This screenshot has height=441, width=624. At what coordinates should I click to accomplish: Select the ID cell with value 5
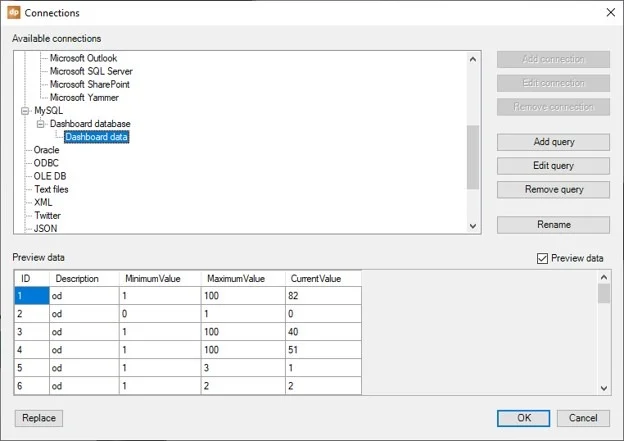pos(32,368)
